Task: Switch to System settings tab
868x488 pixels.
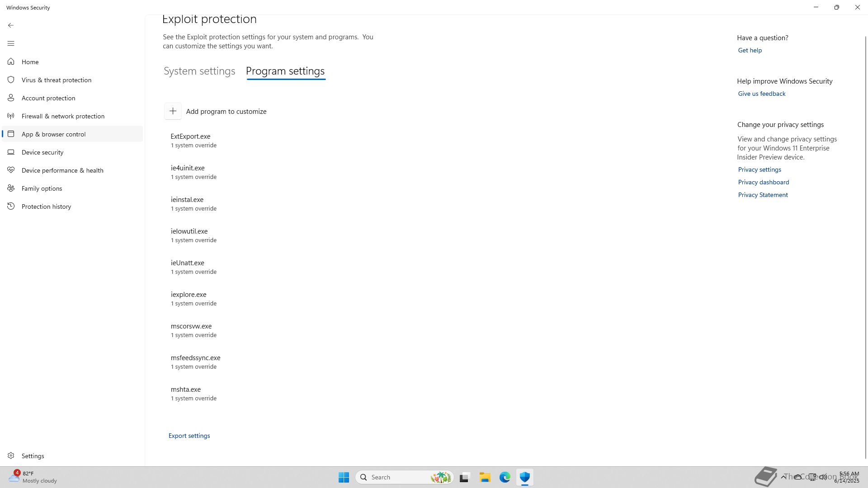Action: point(199,71)
